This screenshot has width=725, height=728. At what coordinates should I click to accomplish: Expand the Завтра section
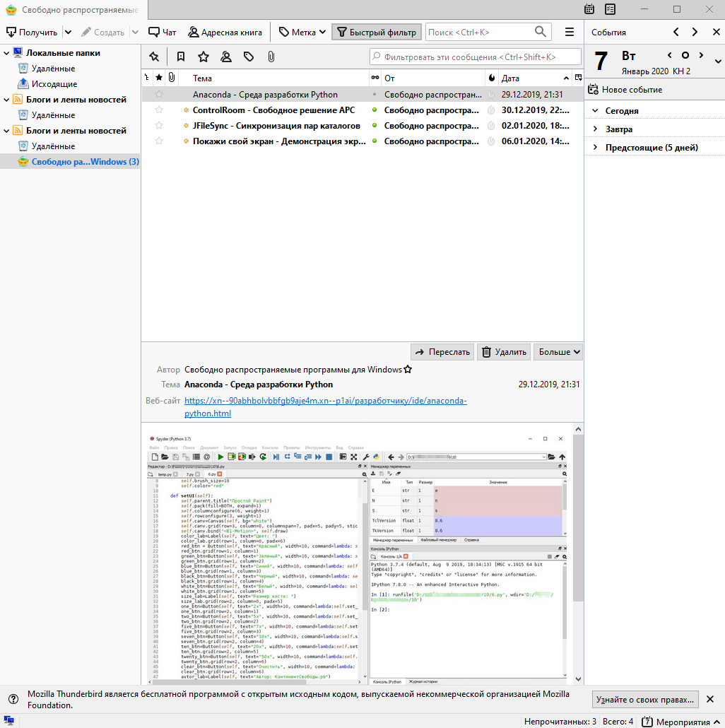(x=595, y=129)
